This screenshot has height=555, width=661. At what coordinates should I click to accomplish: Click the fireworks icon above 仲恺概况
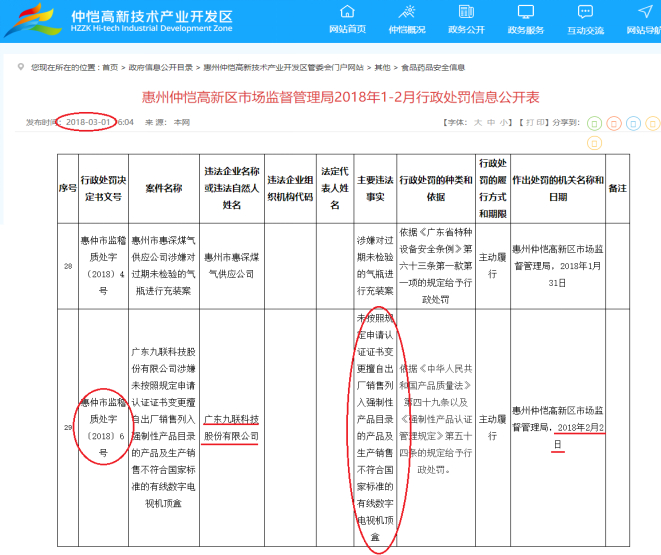point(407,11)
